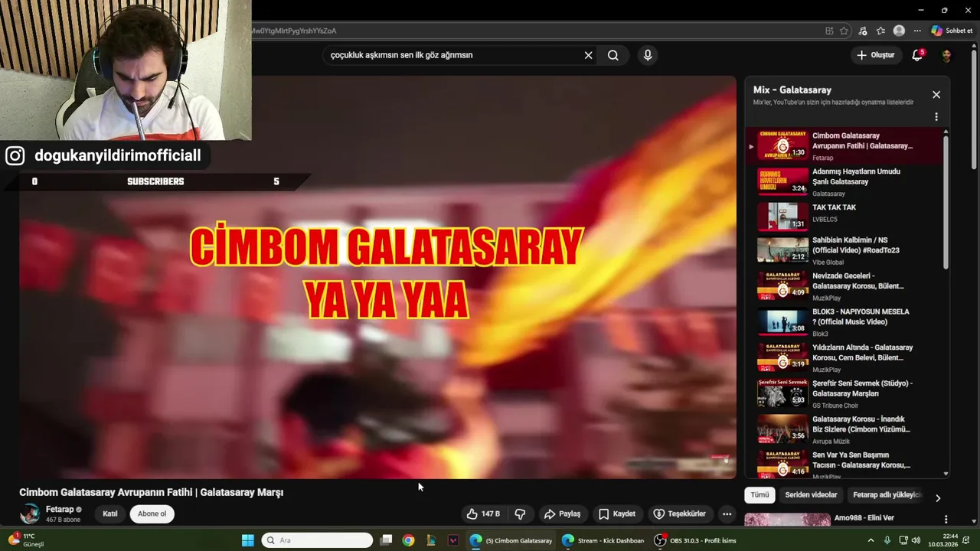Switch to OBS 31.0.3 taskbar window
This screenshot has height=551, width=980.
tap(695, 540)
